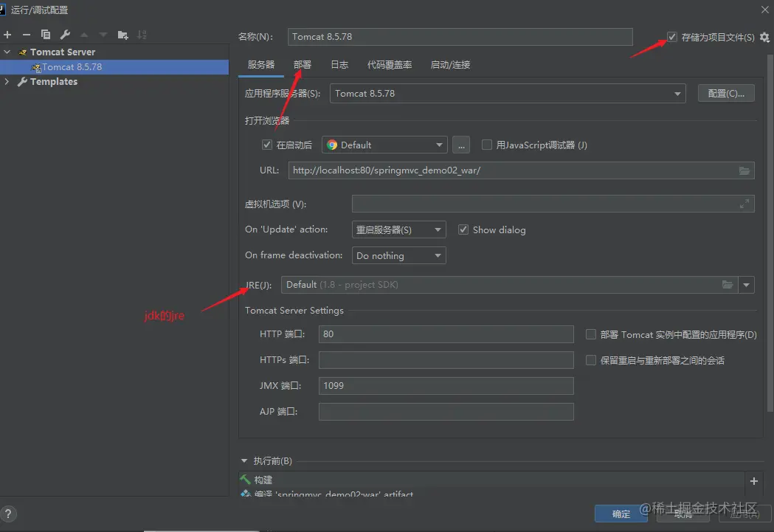Open configuration templates wrench icon
This screenshot has height=532, width=774.
pyautogui.click(x=65, y=35)
